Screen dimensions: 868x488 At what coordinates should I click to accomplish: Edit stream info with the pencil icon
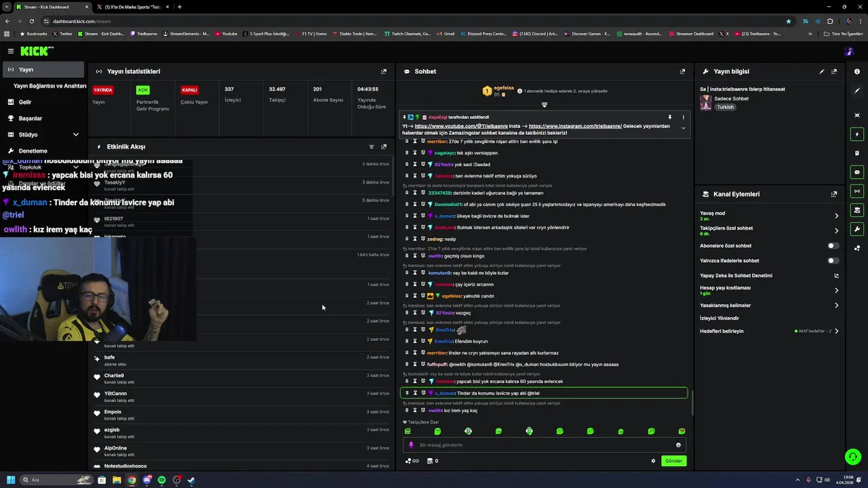coord(822,71)
